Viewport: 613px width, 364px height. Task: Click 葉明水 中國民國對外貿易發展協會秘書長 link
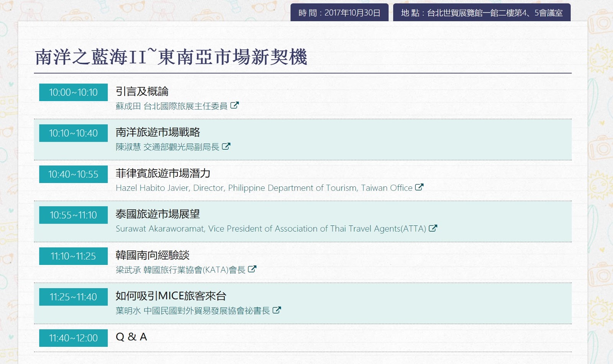pos(193,311)
